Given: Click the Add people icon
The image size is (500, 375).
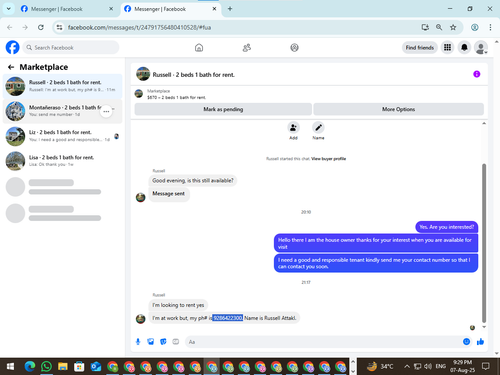Looking at the screenshot, I should pyautogui.click(x=293, y=128).
